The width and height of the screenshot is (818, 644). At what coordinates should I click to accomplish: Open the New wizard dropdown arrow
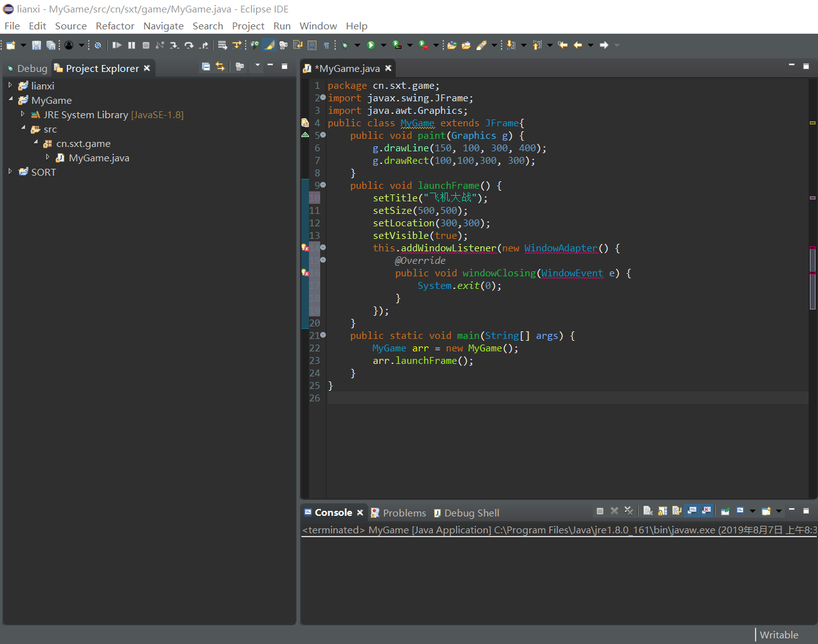(23, 45)
